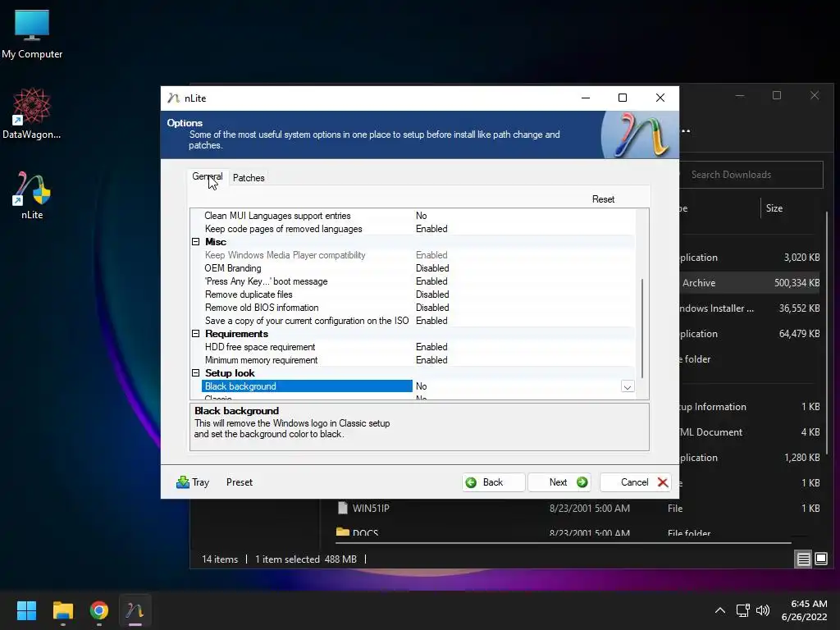Click the WIN51IP file icon
Viewport: 840px width, 630px height.
(x=342, y=508)
